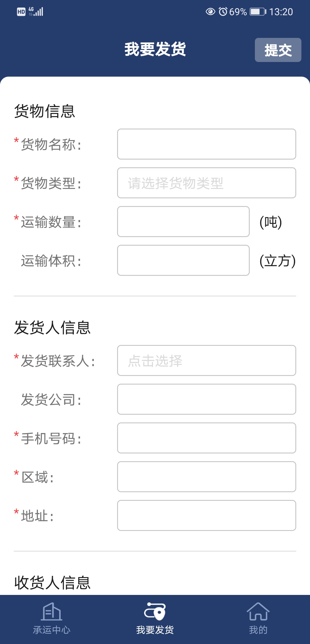
Task: Tap the alarm clock status icon
Action: [x=223, y=11]
